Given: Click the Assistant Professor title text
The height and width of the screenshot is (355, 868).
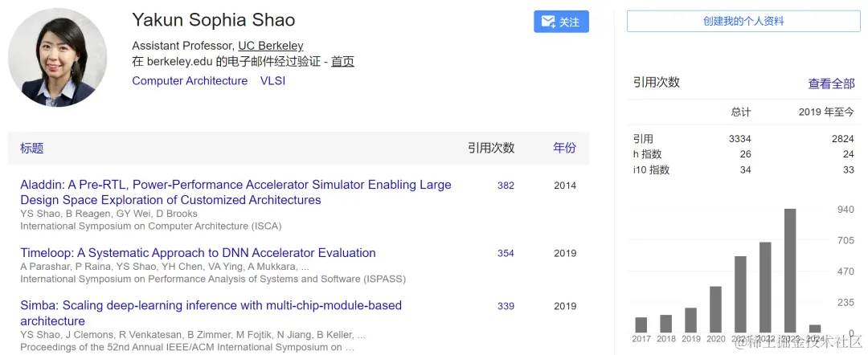Looking at the screenshot, I should pyautogui.click(x=182, y=46).
